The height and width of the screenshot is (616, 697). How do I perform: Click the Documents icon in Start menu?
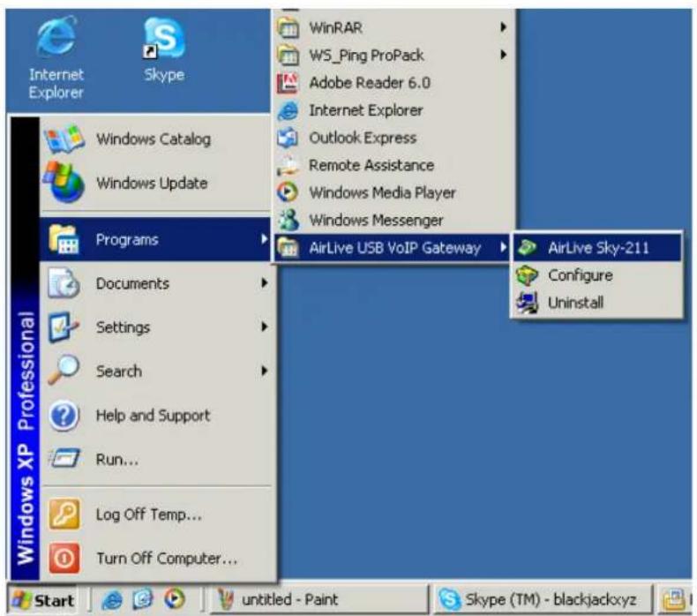click(x=64, y=283)
